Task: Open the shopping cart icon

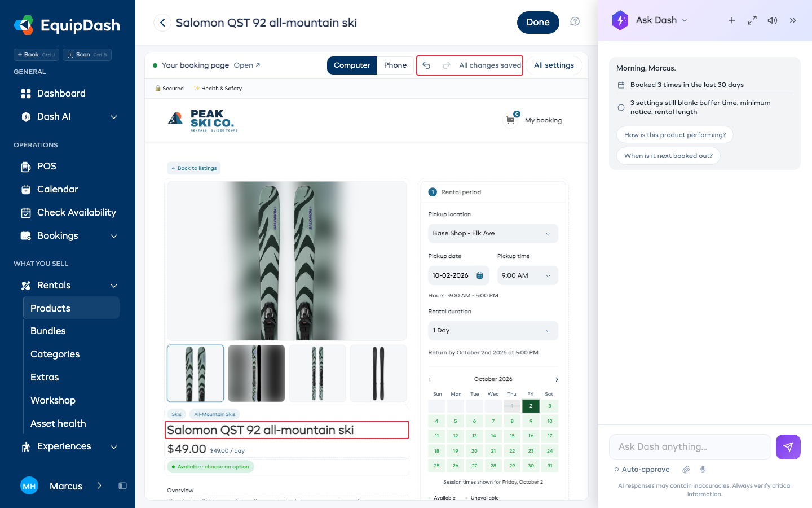Action: [x=511, y=120]
